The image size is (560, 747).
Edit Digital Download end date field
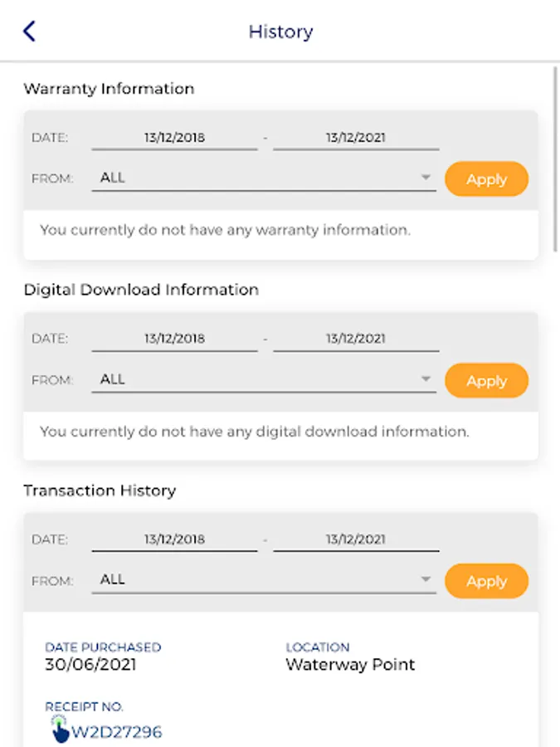(355, 339)
